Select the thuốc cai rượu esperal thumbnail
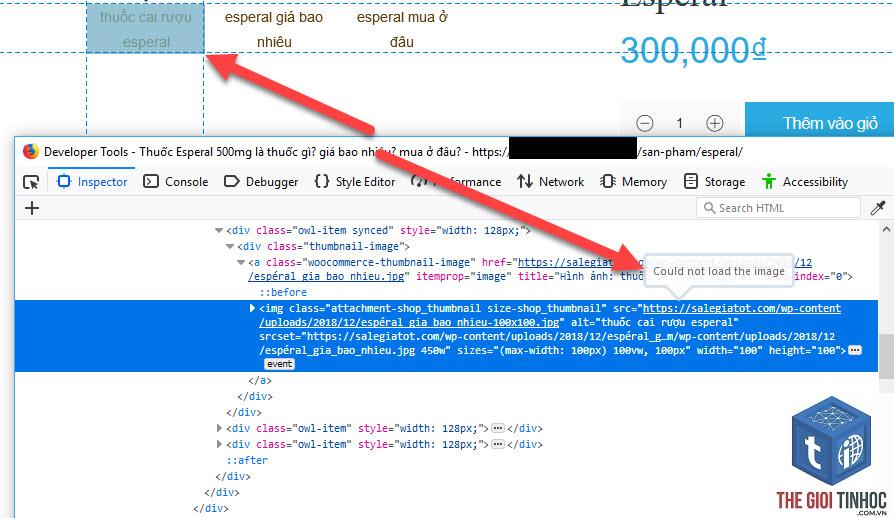Image resolution: width=894 pixels, height=518 pixels. coord(145,28)
